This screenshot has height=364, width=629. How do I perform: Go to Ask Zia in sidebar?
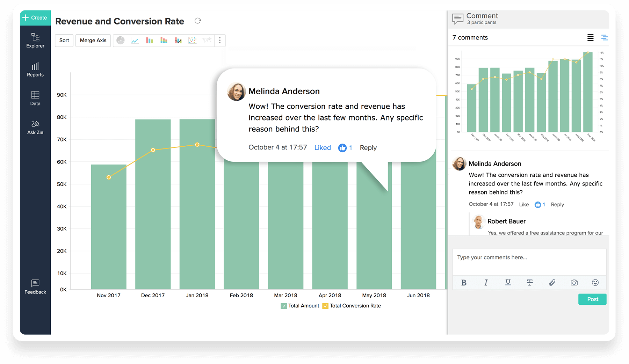click(35, 128)
